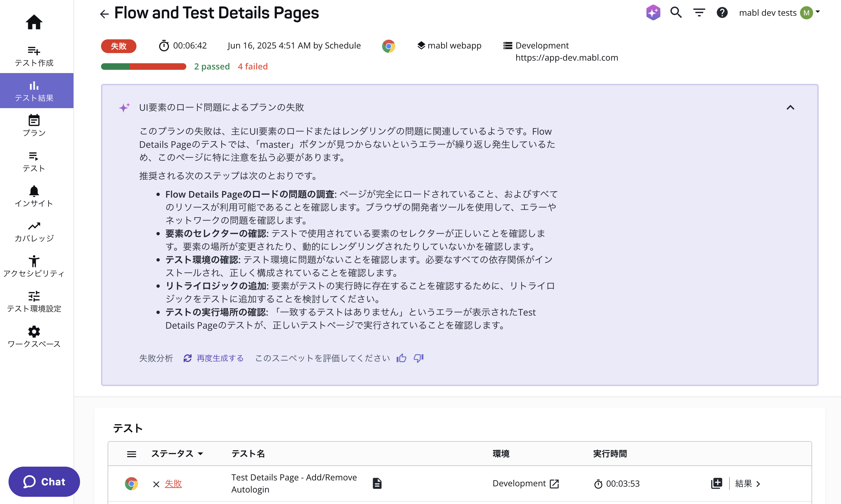Click the thumbs down rating icon
The width and height of the screenshot is (841, 504).
click(419, 358)
